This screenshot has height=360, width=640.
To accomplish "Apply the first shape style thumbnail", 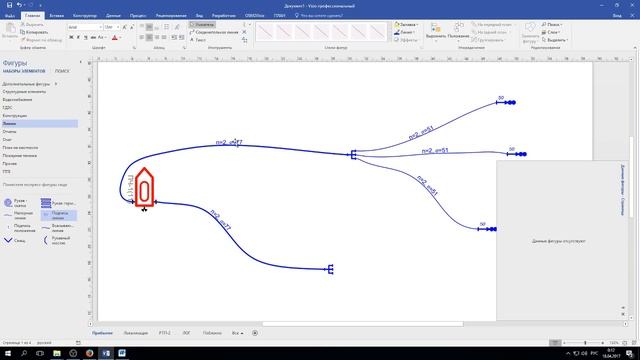I will click(x=264, y=32).
